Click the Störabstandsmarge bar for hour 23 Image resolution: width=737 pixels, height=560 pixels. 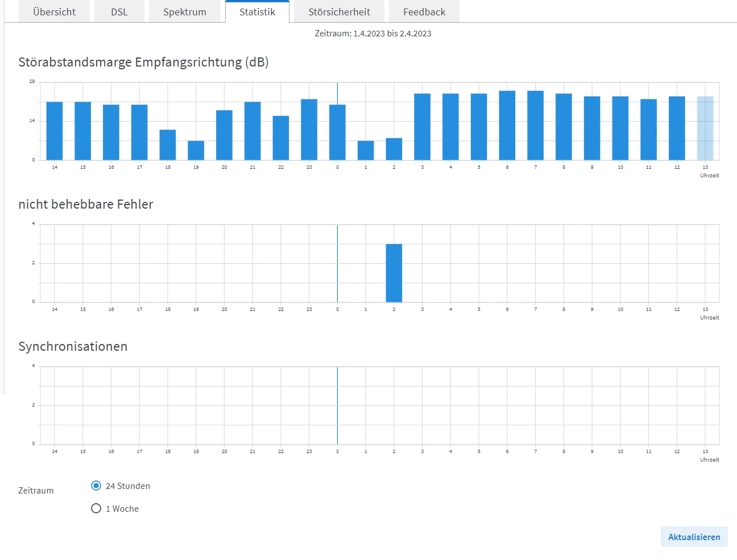(x=309, y=130)
